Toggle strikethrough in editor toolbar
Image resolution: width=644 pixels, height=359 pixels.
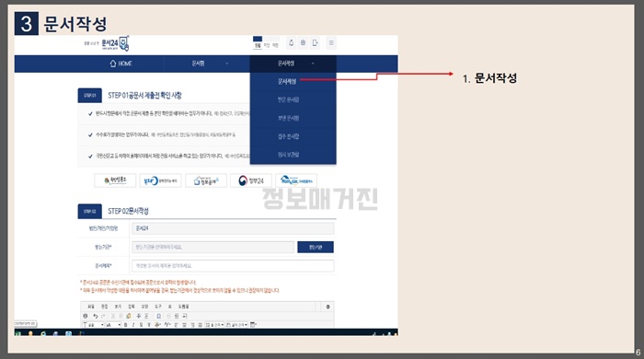tap(149, 325)
